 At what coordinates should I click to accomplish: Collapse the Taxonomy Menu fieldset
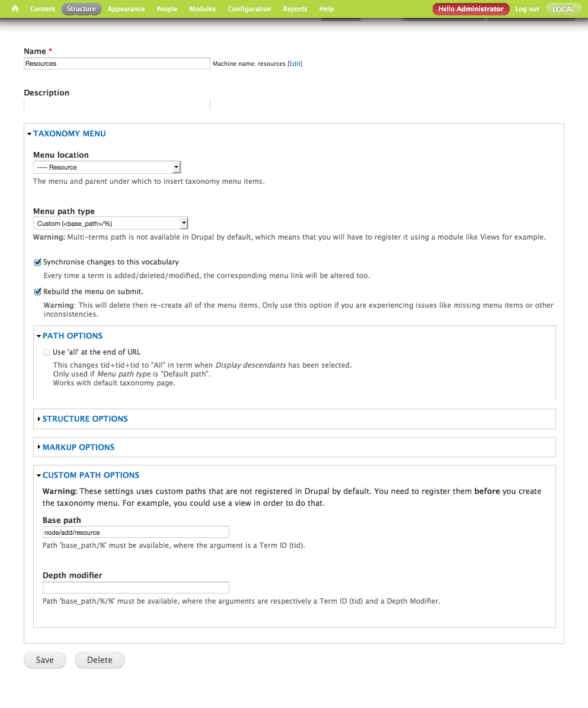[69, 133]
